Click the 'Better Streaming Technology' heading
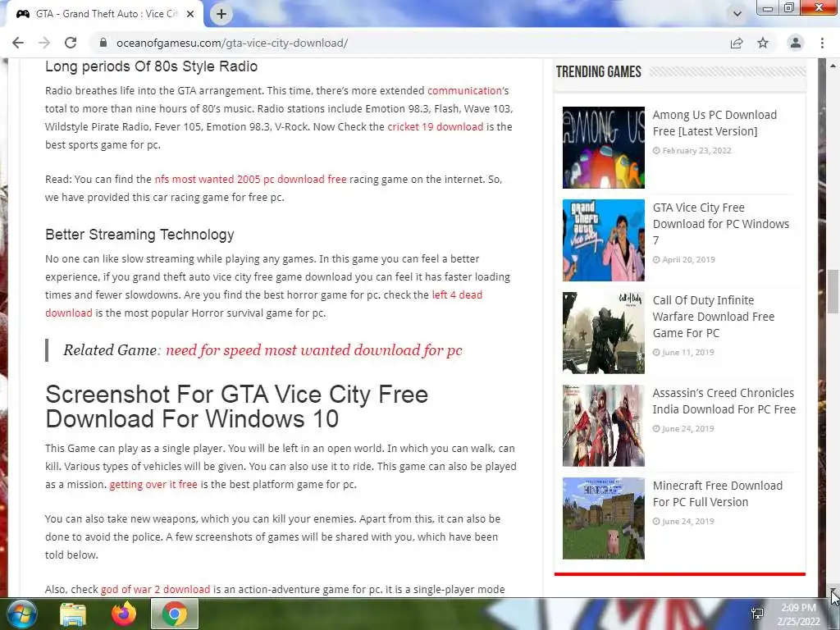 click(139, 235)
